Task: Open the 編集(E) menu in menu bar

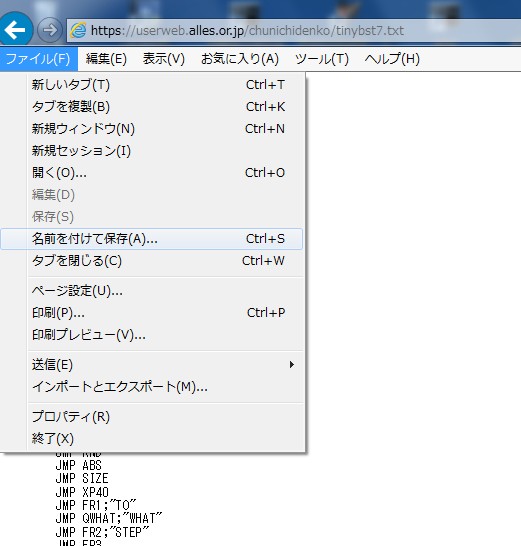Action: point(106,59)
